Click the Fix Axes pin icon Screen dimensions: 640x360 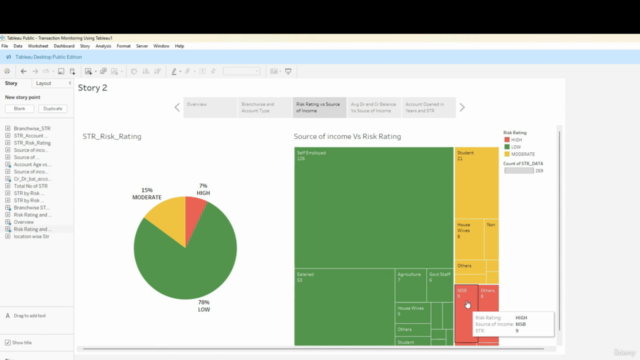(213, 71)
